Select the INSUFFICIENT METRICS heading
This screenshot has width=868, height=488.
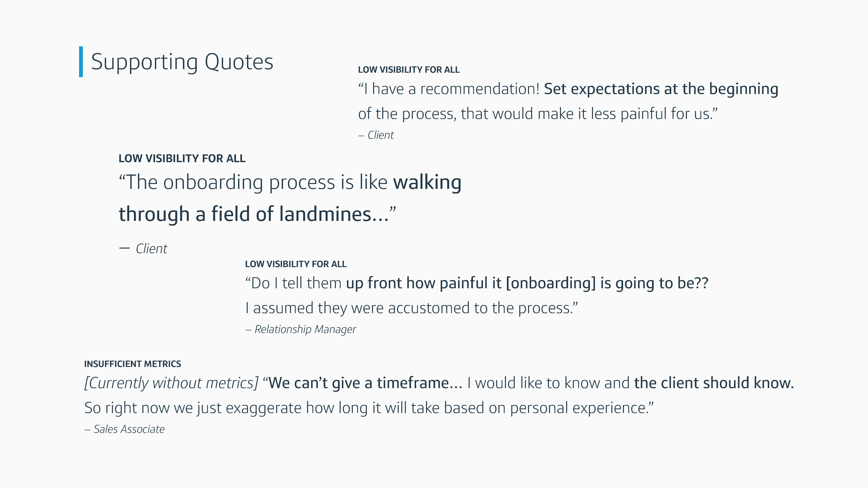coord(132,364)
